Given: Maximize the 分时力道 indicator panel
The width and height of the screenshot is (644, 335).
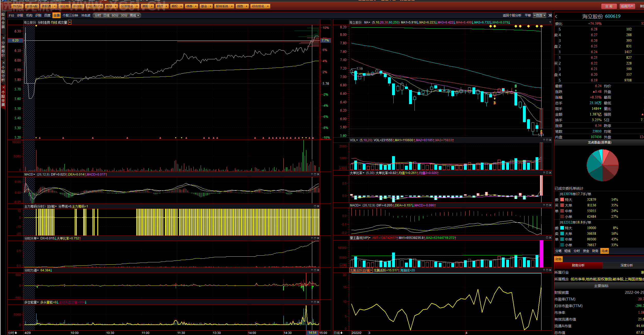Looking at the screenshot, I should (x=315, y=270).
